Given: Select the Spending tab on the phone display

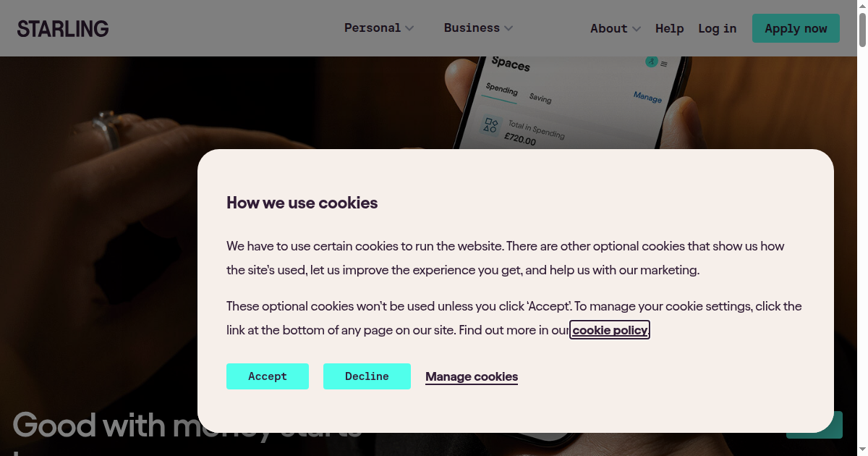Looking at the screenshot, I should click(x=500, y=90).
